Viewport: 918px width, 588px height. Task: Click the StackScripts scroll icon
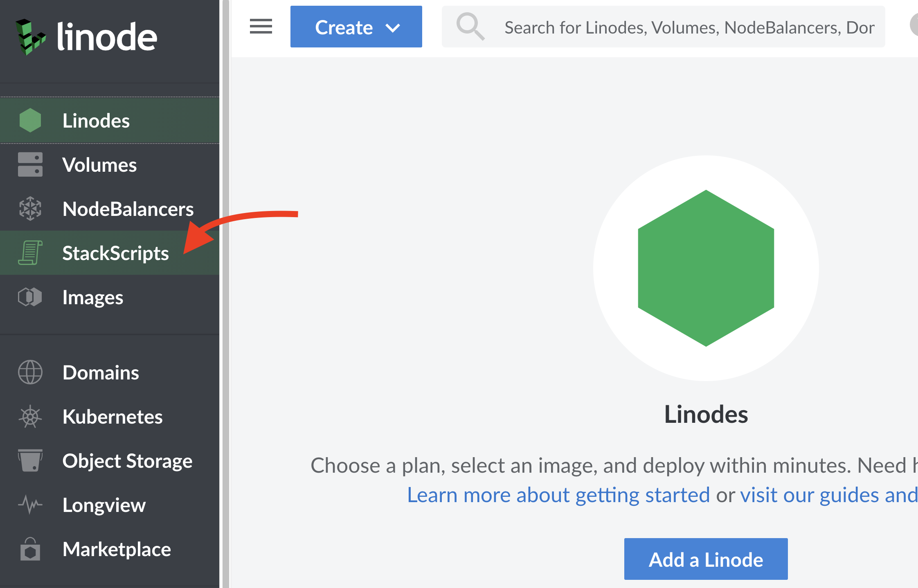30,253
